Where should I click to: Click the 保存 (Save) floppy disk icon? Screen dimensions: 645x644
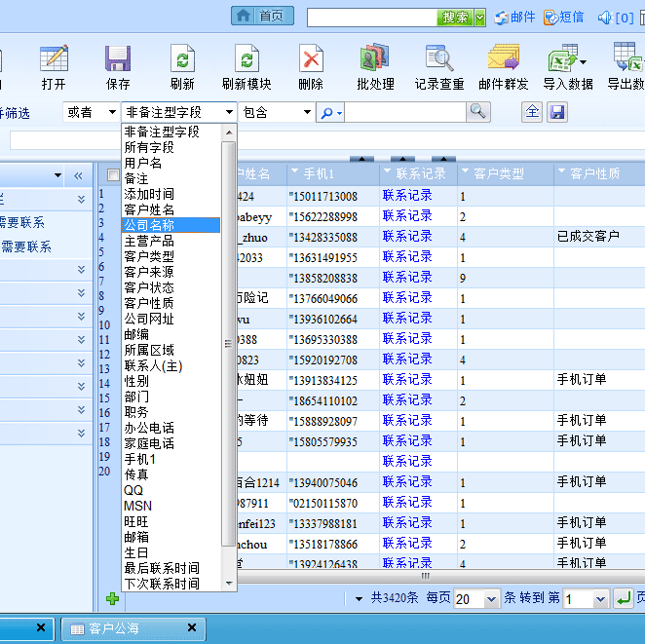click(x=118, y=59)
